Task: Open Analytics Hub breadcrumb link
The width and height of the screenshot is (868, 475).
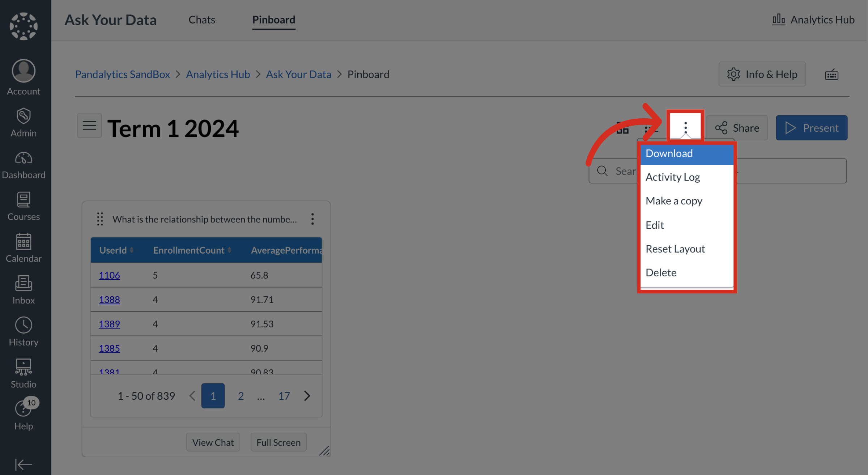Action: [218, 74]
